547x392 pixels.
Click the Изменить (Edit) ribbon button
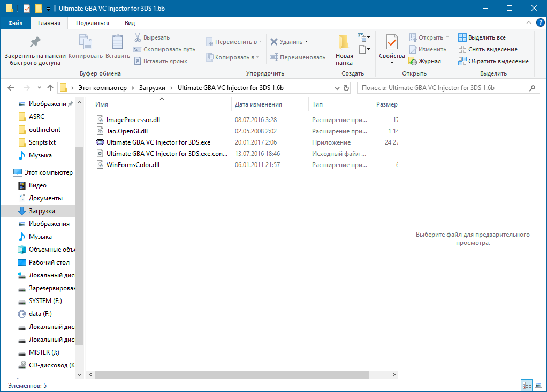[x=428, y=49]
